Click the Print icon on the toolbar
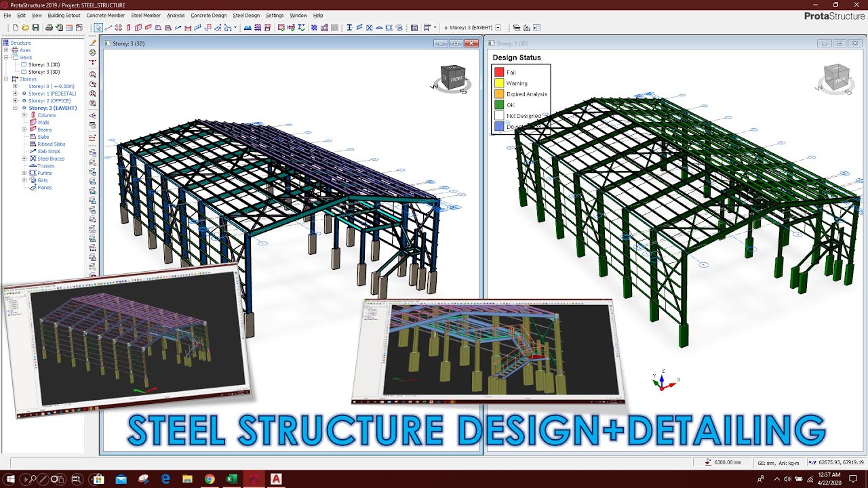This screenshot has width=868, height=488. (x=50, y=27)
